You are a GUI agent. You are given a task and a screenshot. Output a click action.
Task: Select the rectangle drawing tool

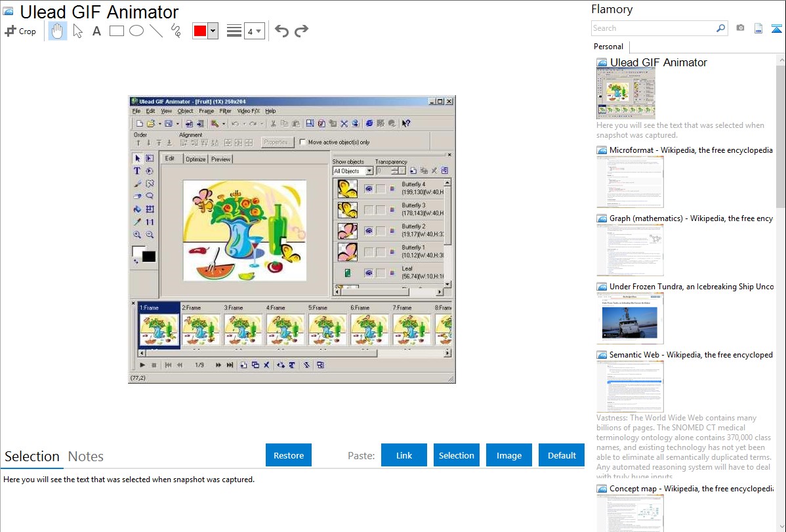(x=116, y=31)
